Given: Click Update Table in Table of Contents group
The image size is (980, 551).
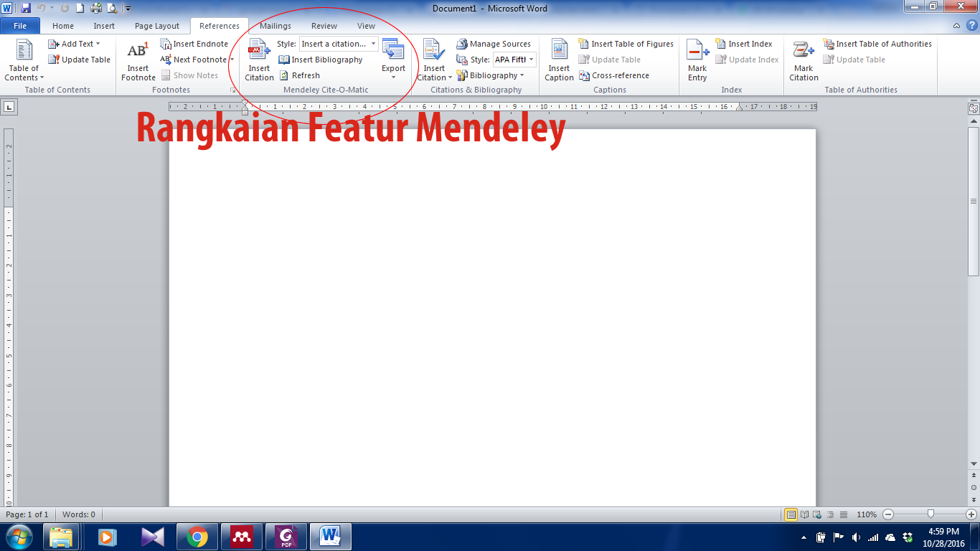Looking at the screenshot, I should tap(79, 60).
